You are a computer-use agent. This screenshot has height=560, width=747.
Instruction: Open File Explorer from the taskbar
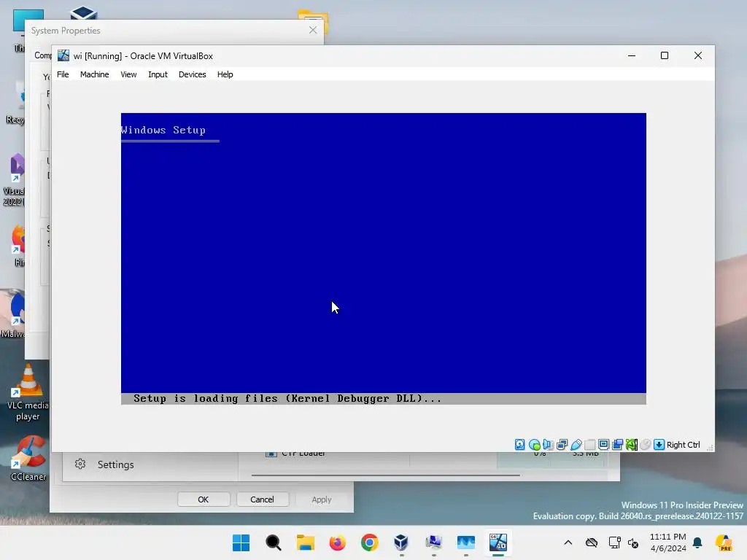[306, 542]
